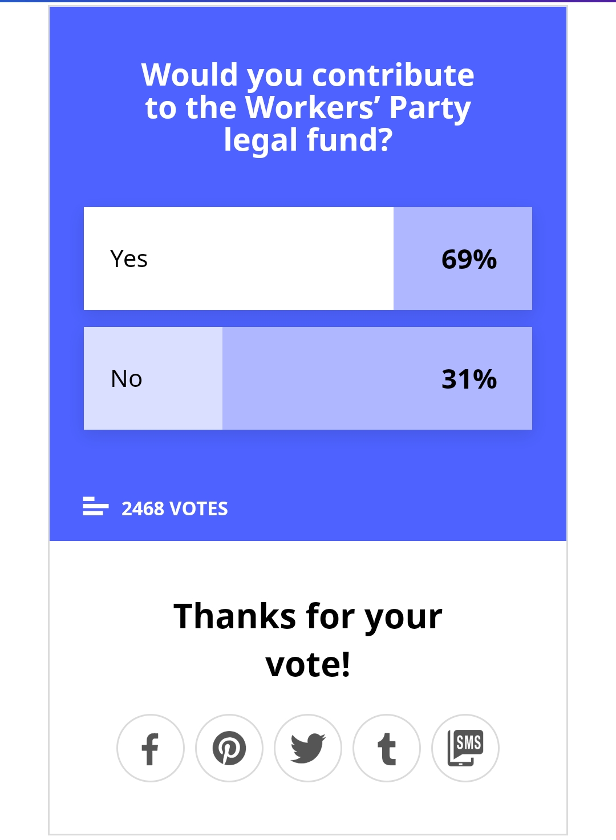Click the bar chart votes icon

point(95,506)
